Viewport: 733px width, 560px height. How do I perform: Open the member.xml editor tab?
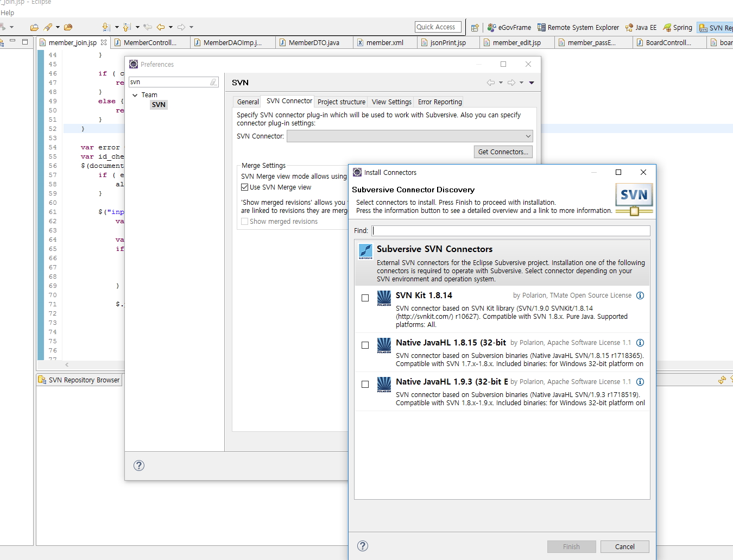click(x=384, y=43)
